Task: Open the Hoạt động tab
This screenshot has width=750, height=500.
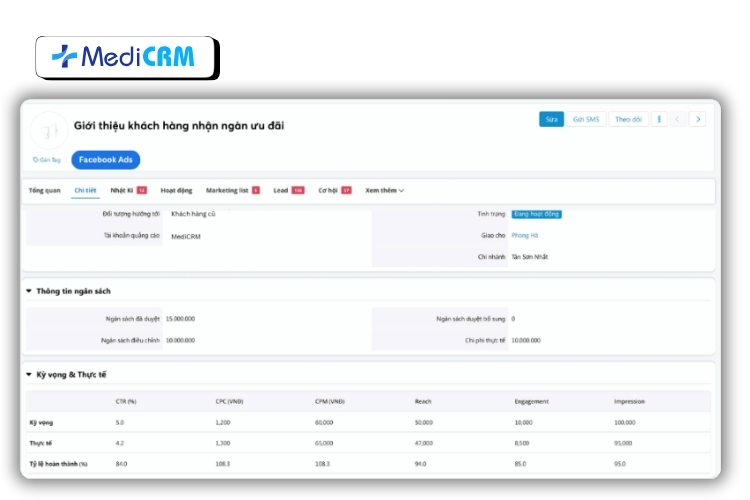Action: (176, 190)
